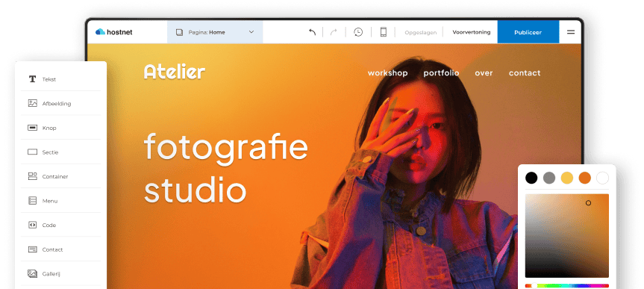Select the Menu element icon
The image size is (644, 289).
(x=32, y=201)
